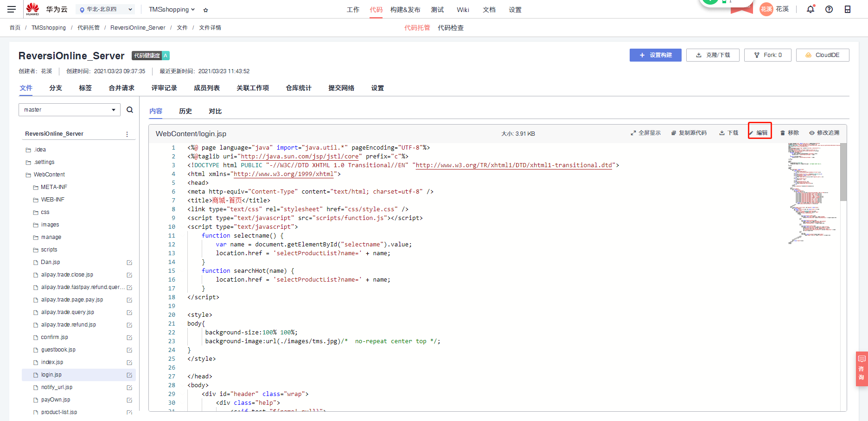Image resolution: width=868 pixels, height=421 pixels.
Task: Open ReversiOnline_Server breadcrumb link
Action: pyautogui.click(x=138, y=28)
